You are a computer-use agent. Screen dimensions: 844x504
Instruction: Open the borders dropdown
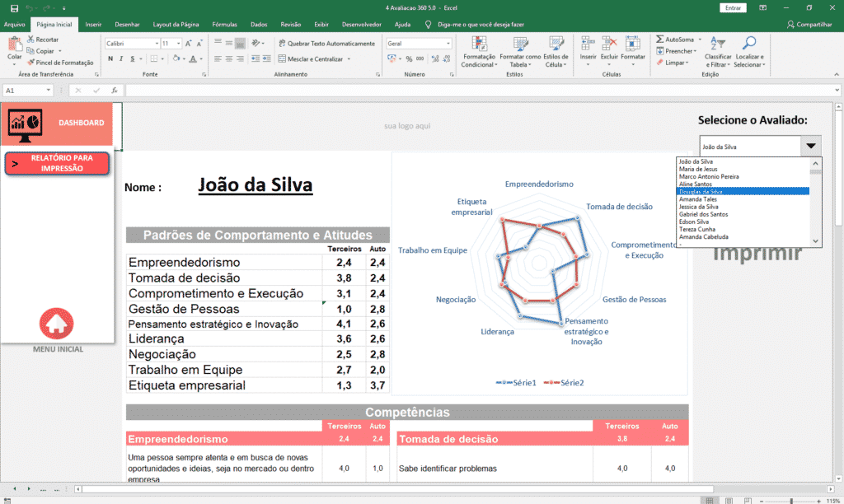(x=161, y=58)
